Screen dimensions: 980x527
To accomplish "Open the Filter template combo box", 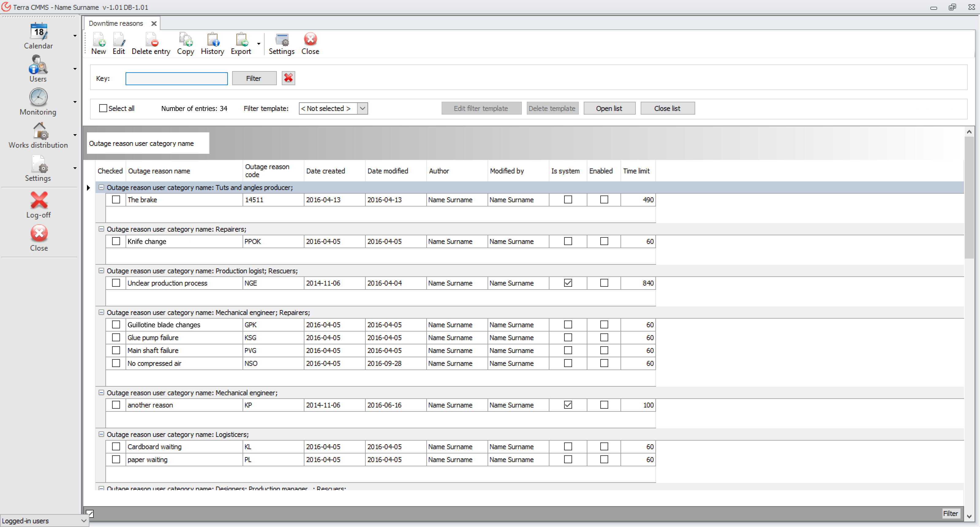I will (x=333, y=108).
